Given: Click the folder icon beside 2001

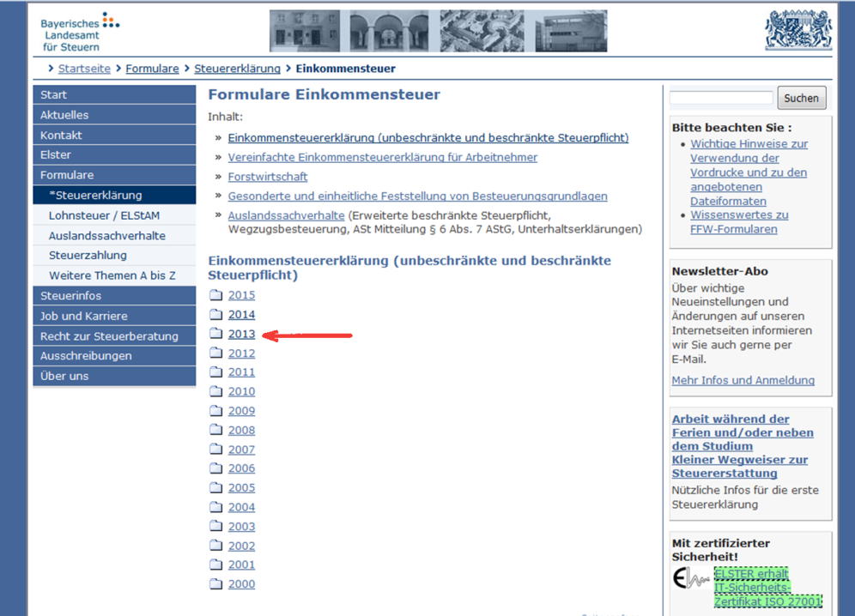Looking at the screenshot, I should 216,565.
